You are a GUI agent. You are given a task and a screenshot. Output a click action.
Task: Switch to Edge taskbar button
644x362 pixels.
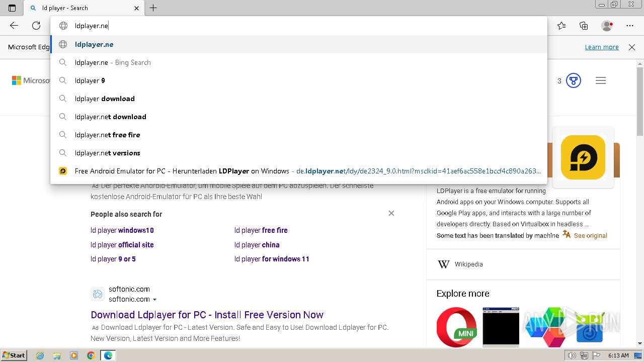point(108,355)
